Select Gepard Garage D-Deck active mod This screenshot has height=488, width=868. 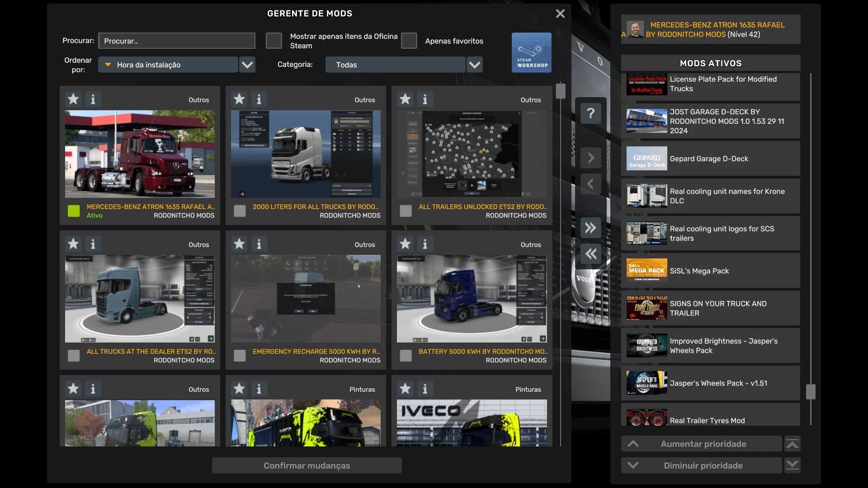(710, 159)
